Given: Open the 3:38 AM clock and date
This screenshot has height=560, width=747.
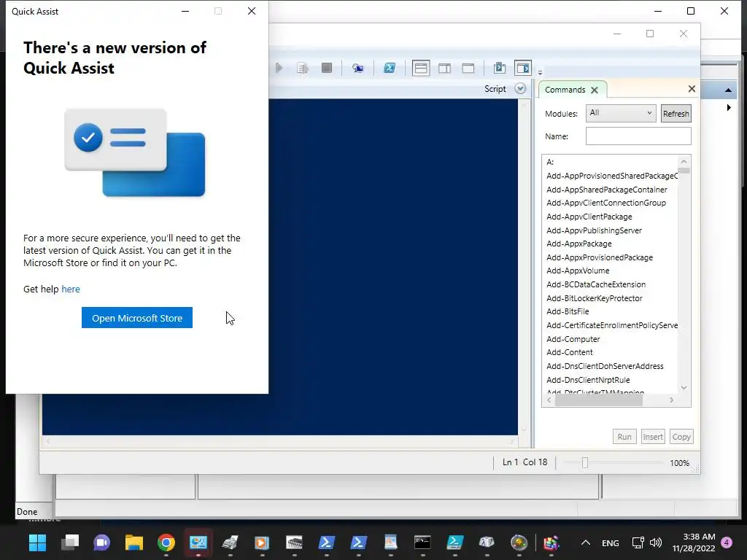Looking at the screenshot, I should pos(694,542).
